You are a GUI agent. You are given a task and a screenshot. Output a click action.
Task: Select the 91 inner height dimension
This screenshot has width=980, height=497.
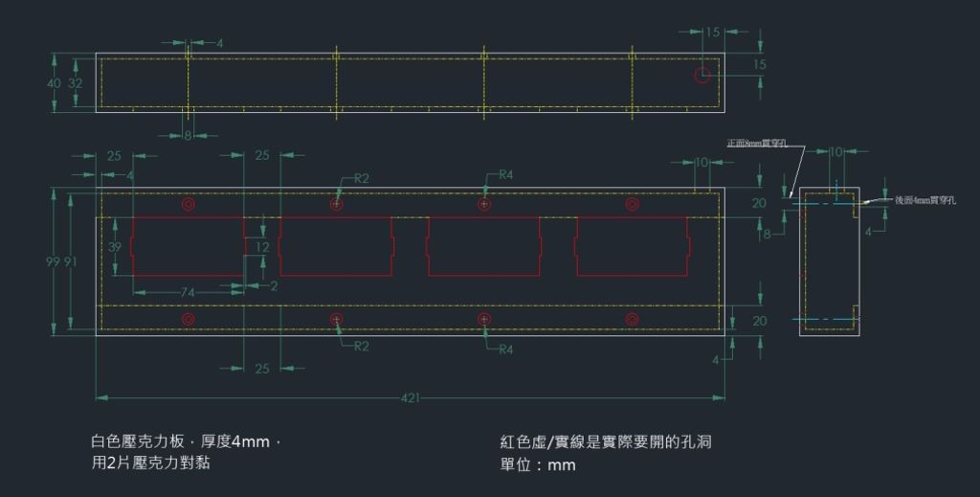[71, 261]
